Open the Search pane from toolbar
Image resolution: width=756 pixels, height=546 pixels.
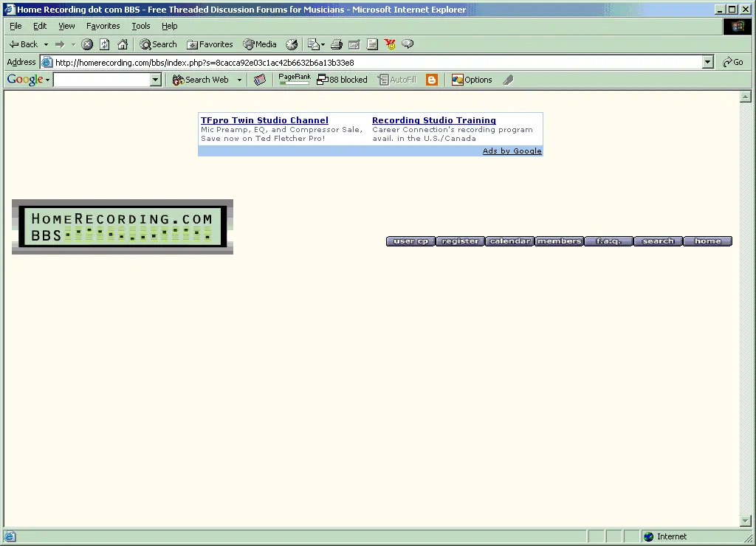coord(158,44)
